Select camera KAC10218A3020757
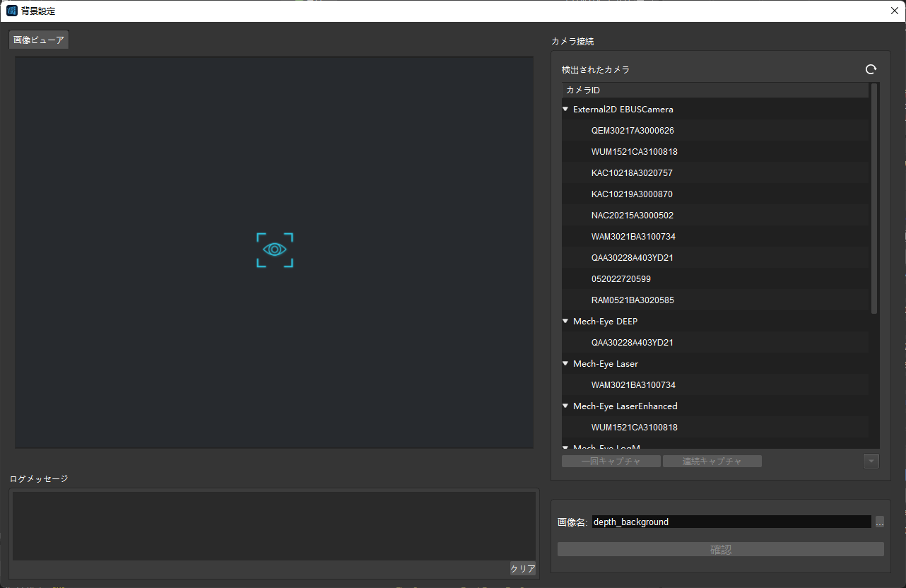Screen dimensions: 906x588 pyautogui.click(x=715, y=173)
